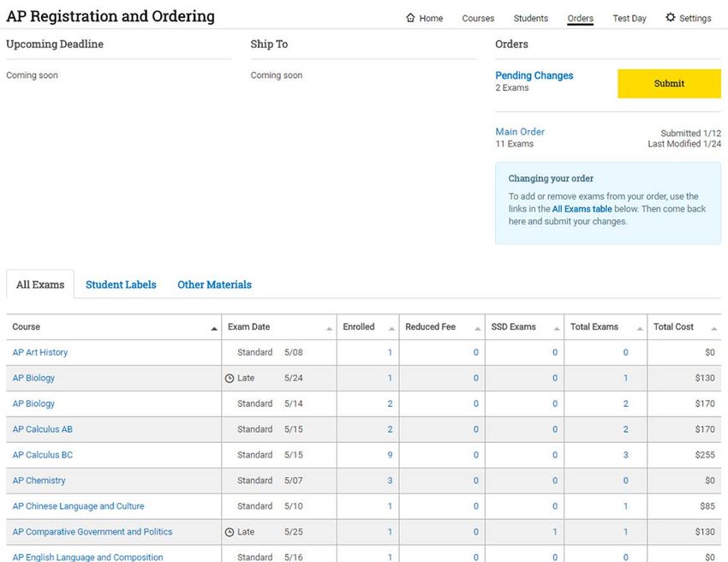Open the AP Calculus AB course

42,429
